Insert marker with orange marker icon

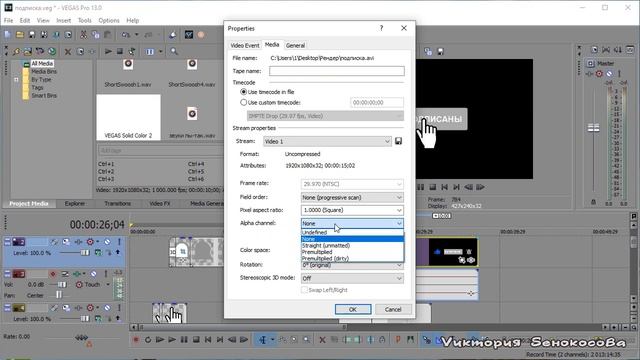click(x=398, y=340)
